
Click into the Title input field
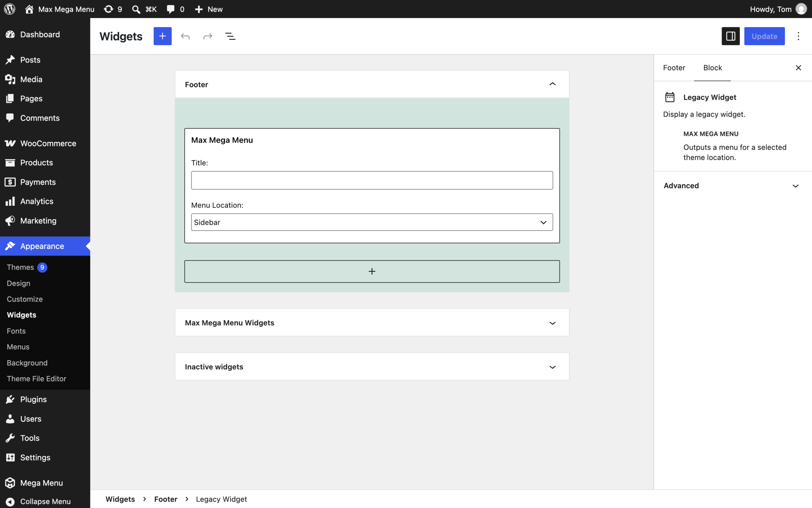(372, 180)
